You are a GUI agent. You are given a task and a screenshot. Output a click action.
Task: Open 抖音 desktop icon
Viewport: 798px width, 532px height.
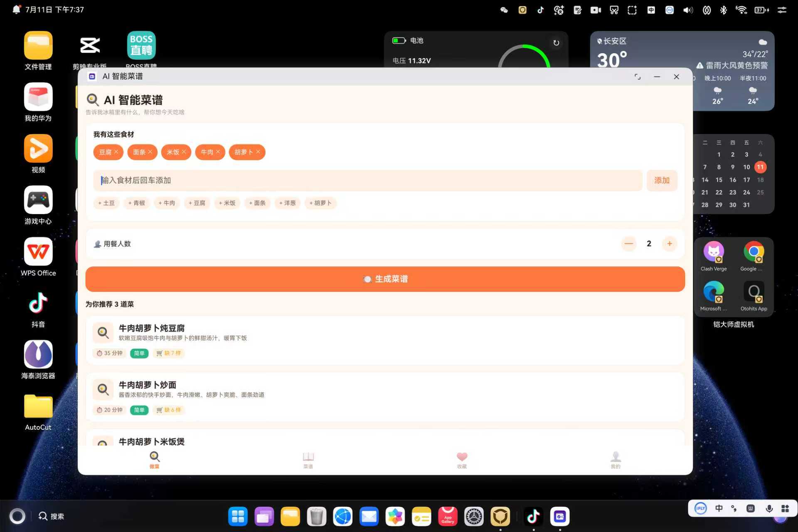(38, 308)
